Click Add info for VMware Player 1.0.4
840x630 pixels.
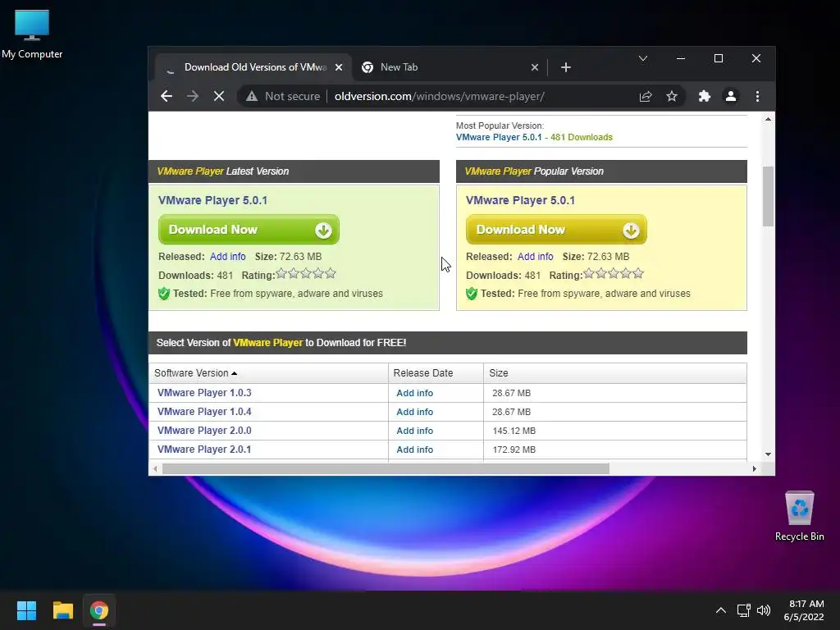414,412
